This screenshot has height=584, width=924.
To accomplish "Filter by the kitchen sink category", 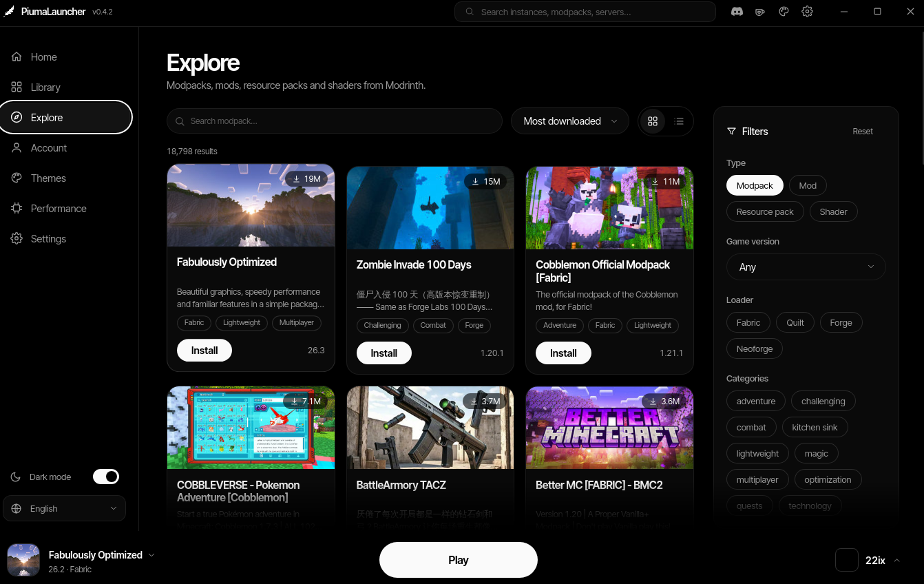I will (815, 427).
